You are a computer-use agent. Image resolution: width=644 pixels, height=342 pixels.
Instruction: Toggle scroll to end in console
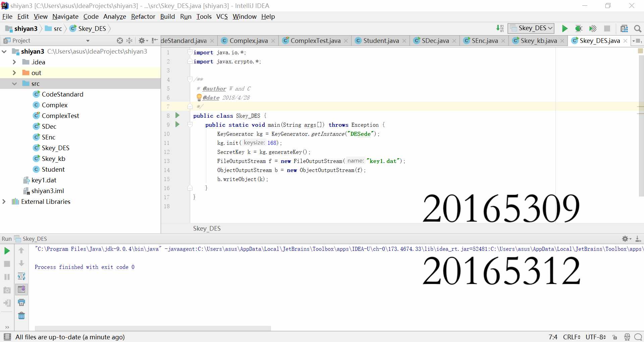(x=21, y=289)
